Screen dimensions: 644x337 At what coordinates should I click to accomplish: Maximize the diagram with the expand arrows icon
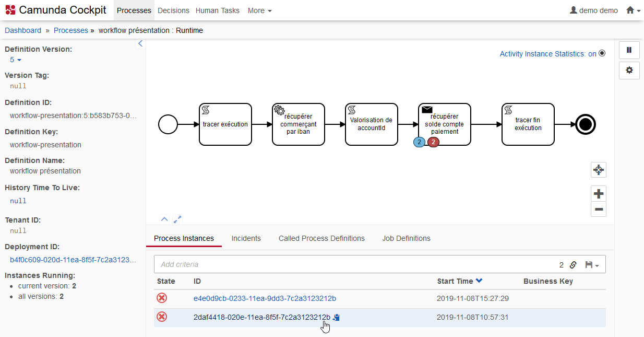(x=177, y=219)
